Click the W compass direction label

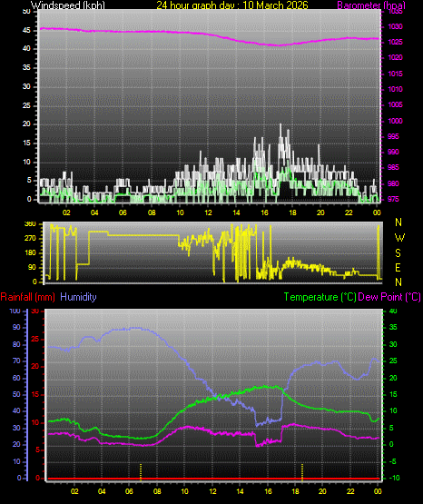(398, 238)
